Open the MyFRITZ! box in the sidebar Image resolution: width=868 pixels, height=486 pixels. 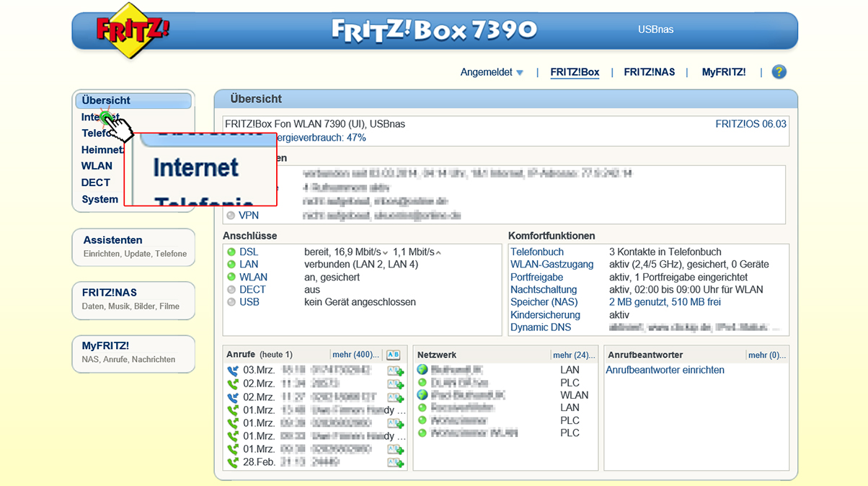point(133,353)
